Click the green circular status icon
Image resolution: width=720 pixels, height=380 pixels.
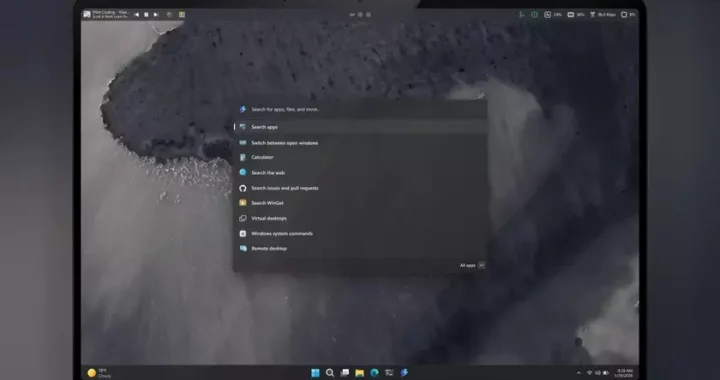tap(534, 15)
